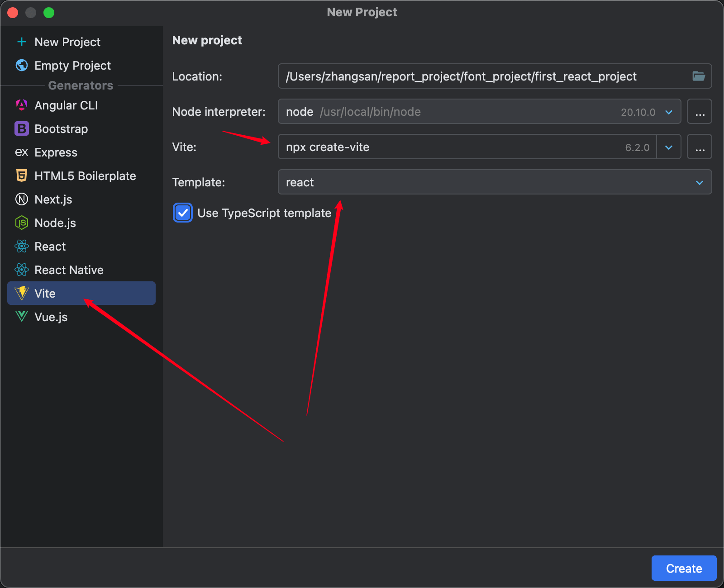Screen dimensions: 724x588
Task: Expand the Template dropdown chevron
Action: 700,183
